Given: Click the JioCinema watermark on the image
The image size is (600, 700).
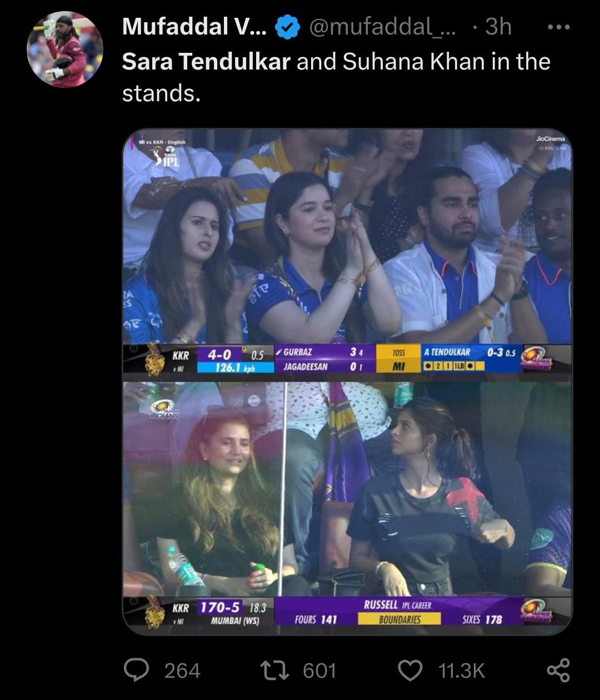Looking at the screenshot, I should pyautogui.click(x=550, y=141).
